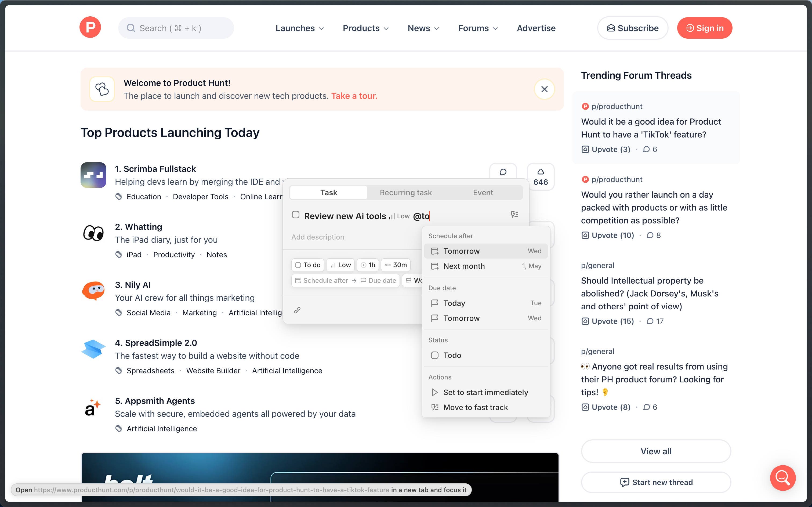Open the Developer Tools topic tag

(x=201, y=197)
